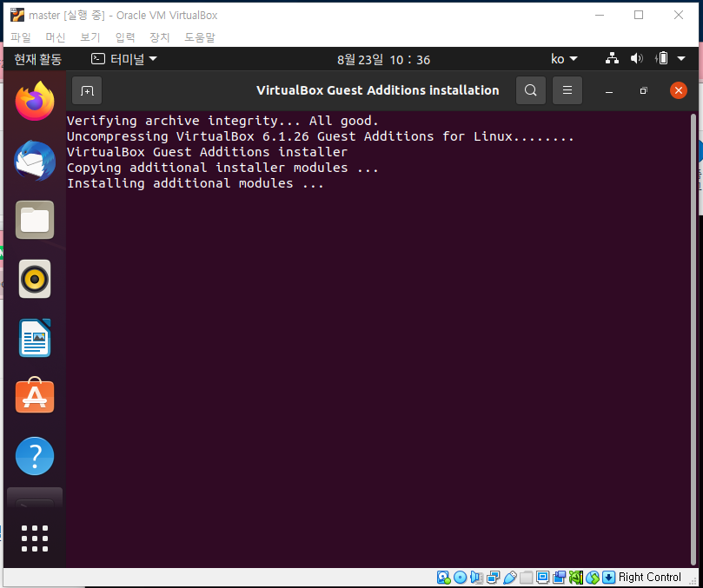The width and height of the screenshot is (703, 588).
Task: Click the GNOME volume tray icon
Action: coord(637,58)
